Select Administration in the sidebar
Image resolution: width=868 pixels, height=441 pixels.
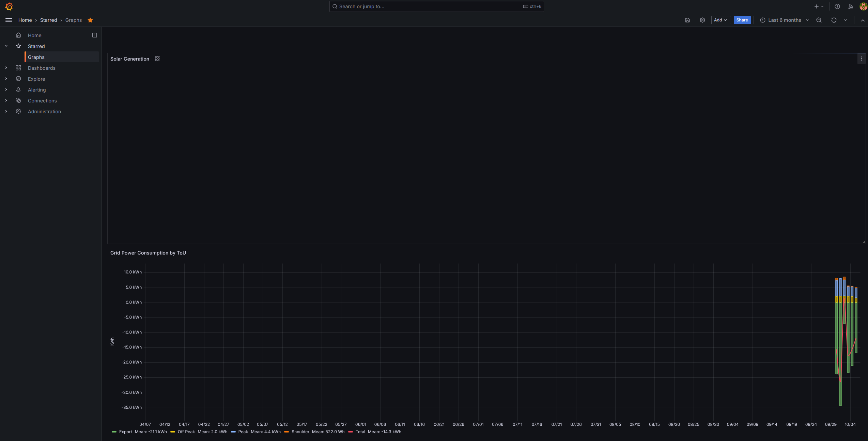(x=44, y=112)
